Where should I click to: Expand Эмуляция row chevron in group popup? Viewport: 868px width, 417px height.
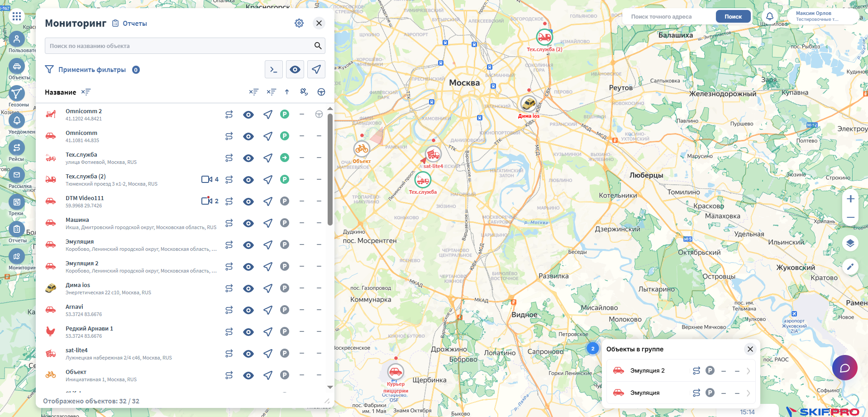(x=749, y=393)
